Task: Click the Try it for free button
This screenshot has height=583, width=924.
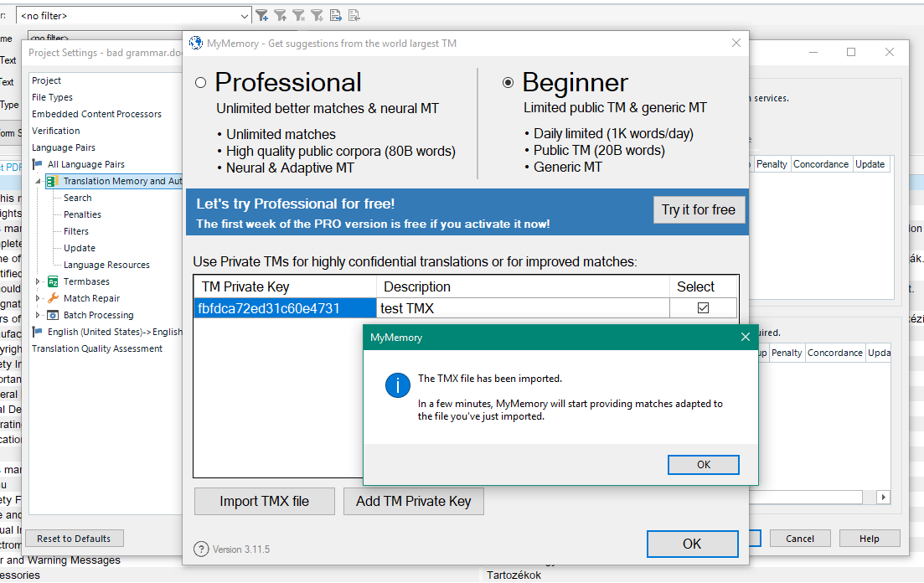Action: pyautogui.click(x=699, y=210)
